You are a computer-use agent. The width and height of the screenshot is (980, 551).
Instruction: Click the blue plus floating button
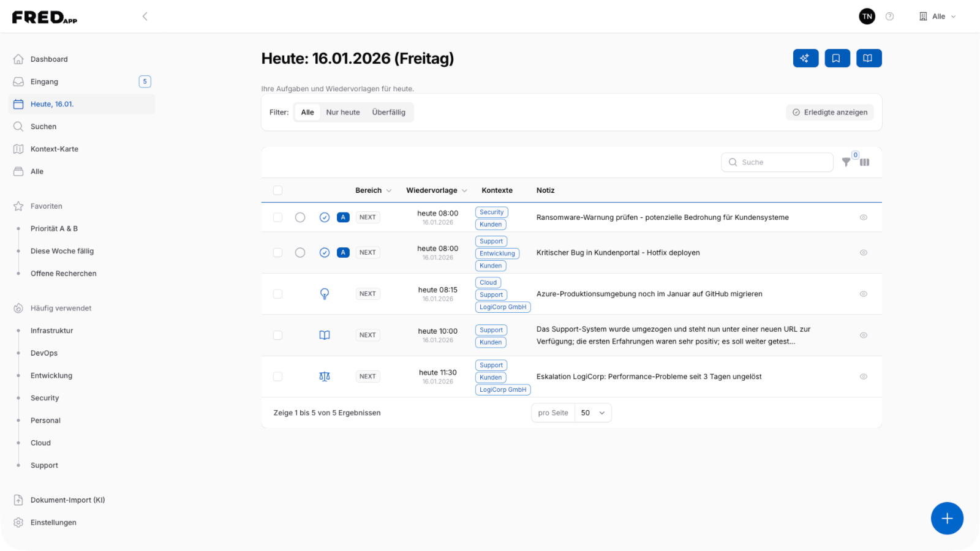tap(946, 519)
